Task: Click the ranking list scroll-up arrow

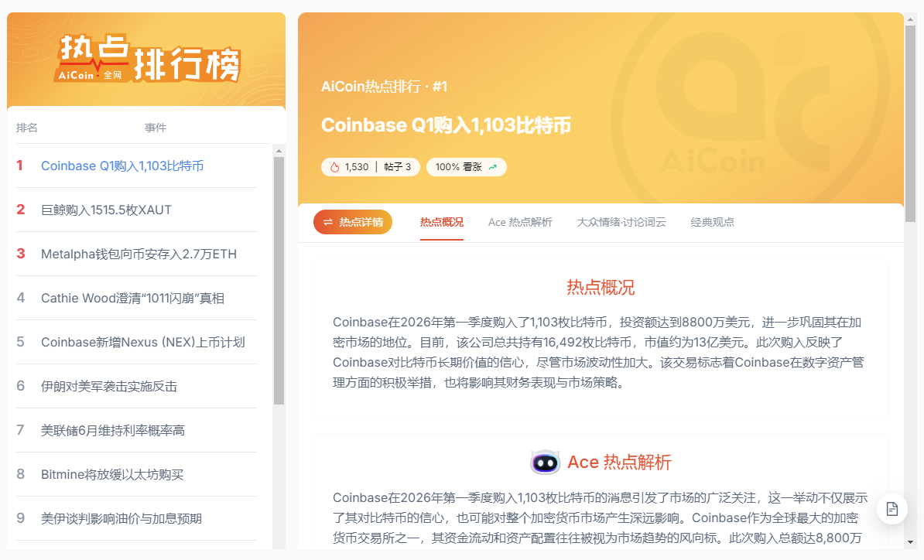Action: tap(279, 151)
